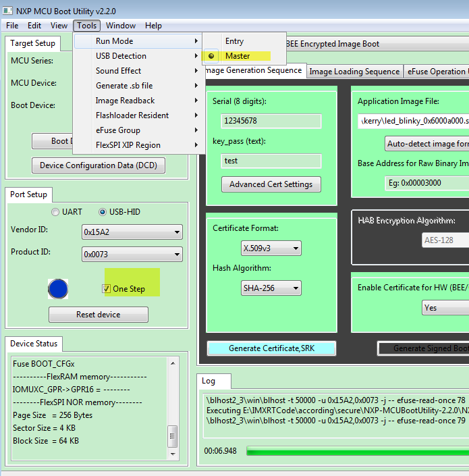
Task: Open the eFuse Group submenu
Action: (139, 130)
